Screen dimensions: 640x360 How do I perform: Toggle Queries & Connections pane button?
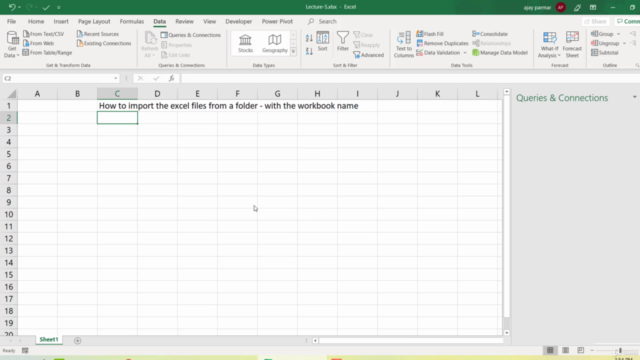(x=191, y=35)
